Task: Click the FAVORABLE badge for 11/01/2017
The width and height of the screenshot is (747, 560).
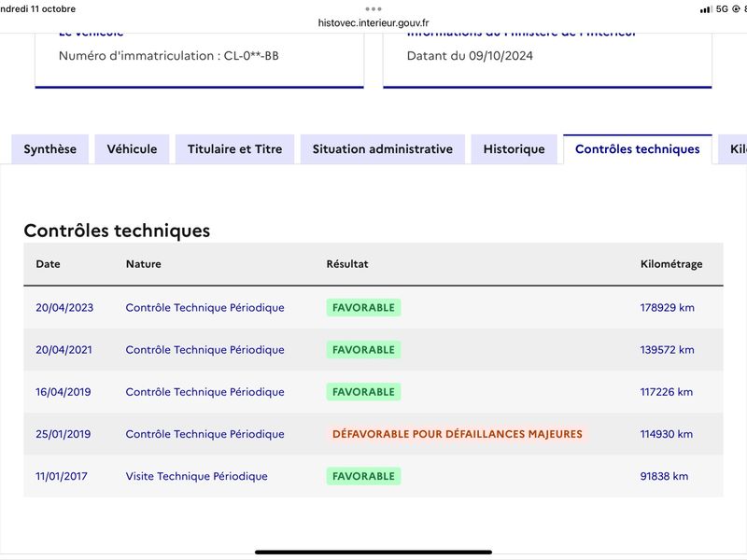Action: (363, 476)
